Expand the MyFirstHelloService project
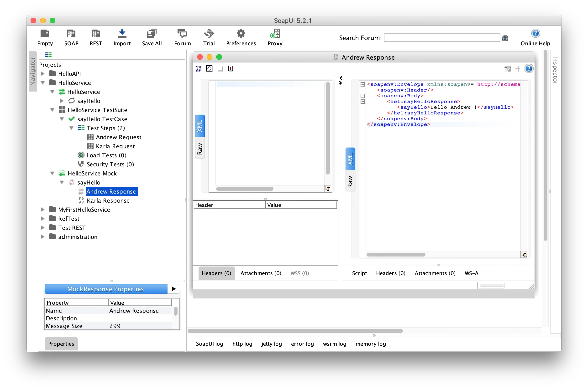This screenshot has width=588, height=390. [x=43, y=210]
